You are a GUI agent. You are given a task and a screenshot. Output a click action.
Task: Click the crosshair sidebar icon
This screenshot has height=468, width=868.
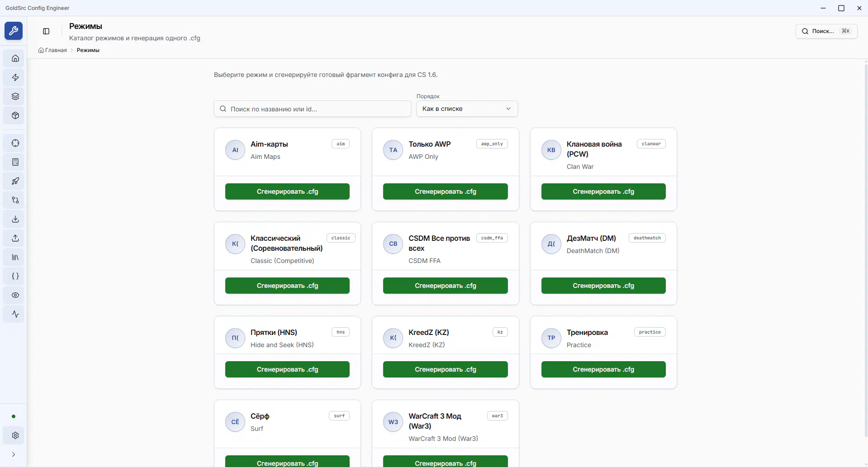[x=15, y=143]
